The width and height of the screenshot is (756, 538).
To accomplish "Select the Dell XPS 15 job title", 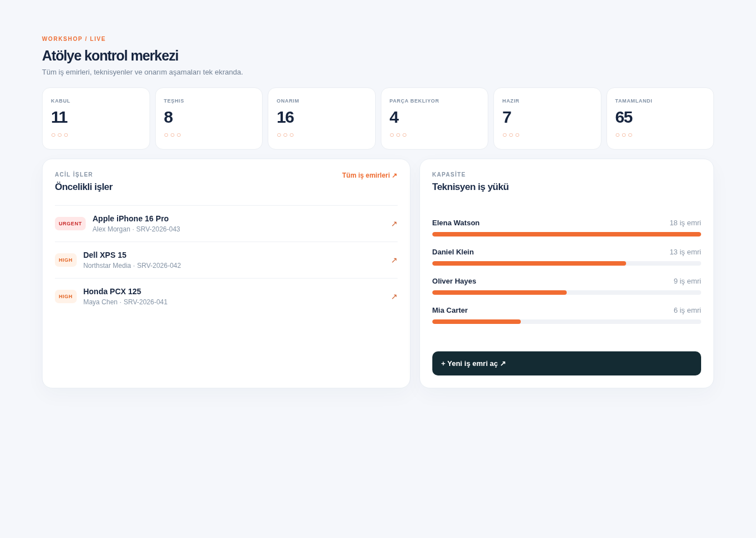I will click(105, 255).
